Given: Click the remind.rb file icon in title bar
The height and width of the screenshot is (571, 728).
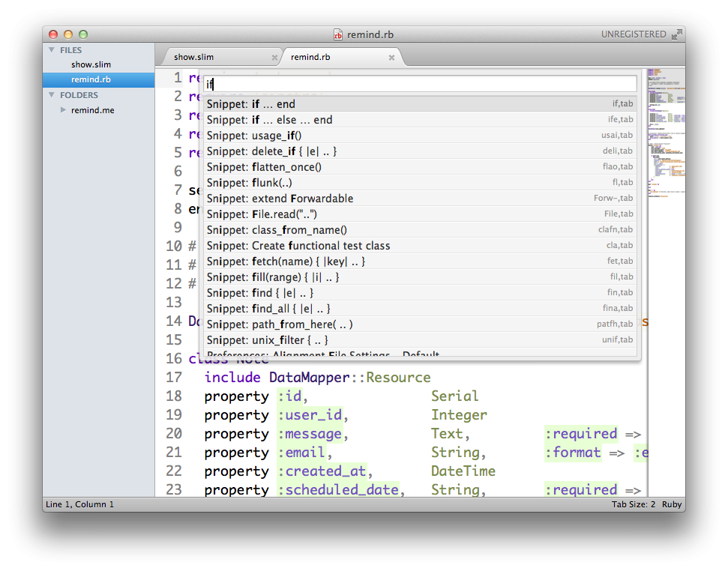Looking at the screenshot, I should click(338, 34).
